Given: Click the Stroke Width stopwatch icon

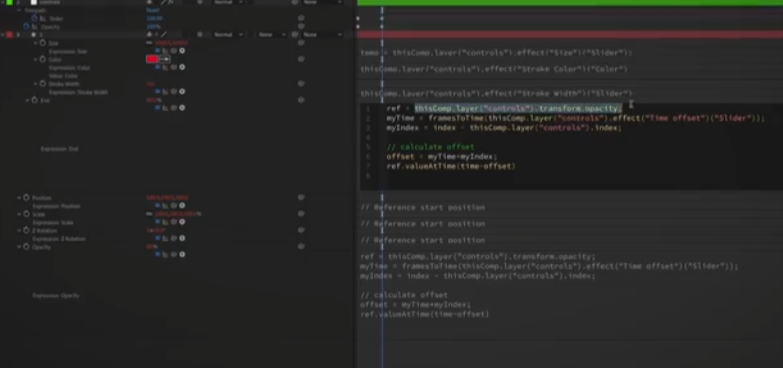Looking at the screenshot, I should [x=42, y=84].
